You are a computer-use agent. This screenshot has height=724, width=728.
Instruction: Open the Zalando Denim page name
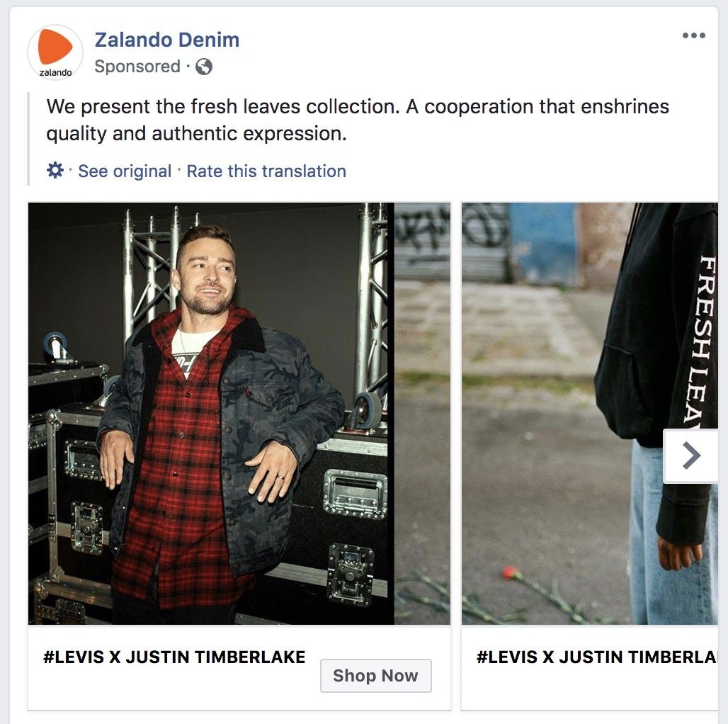(x=167, y=40)
